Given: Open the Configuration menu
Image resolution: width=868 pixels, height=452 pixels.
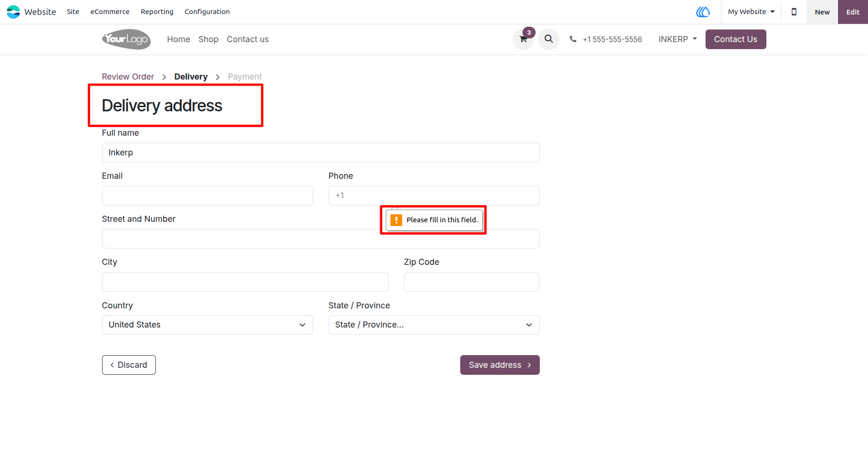Looking at the screenshot, I should point(207,12).
